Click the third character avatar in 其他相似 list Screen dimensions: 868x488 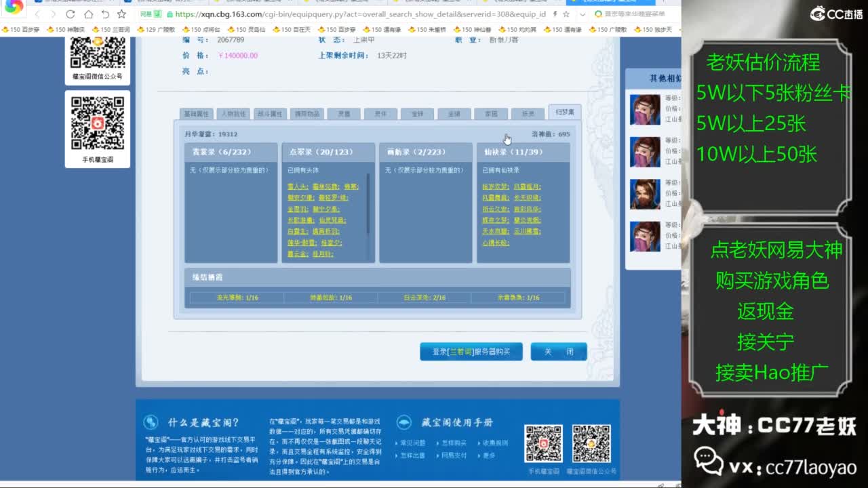(645, 194)
